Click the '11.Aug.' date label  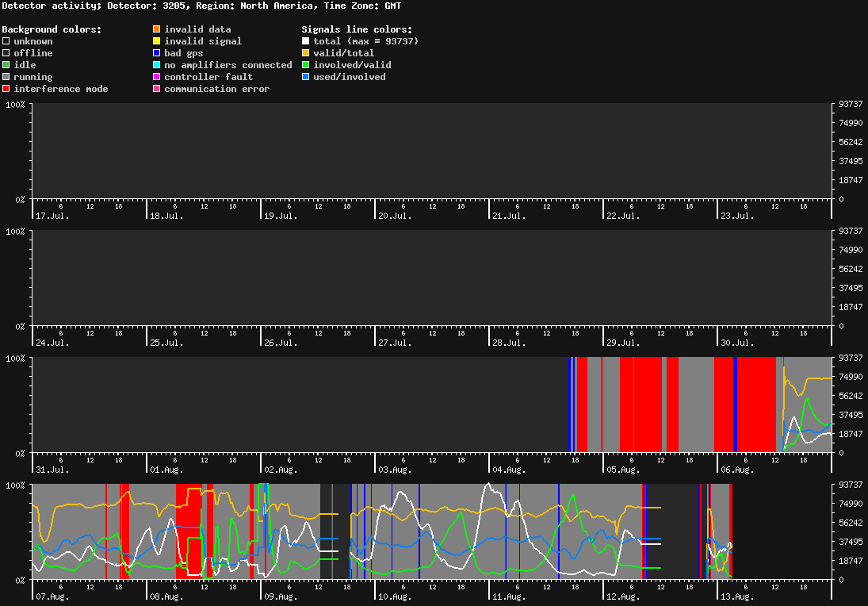(x=509, y=596)
